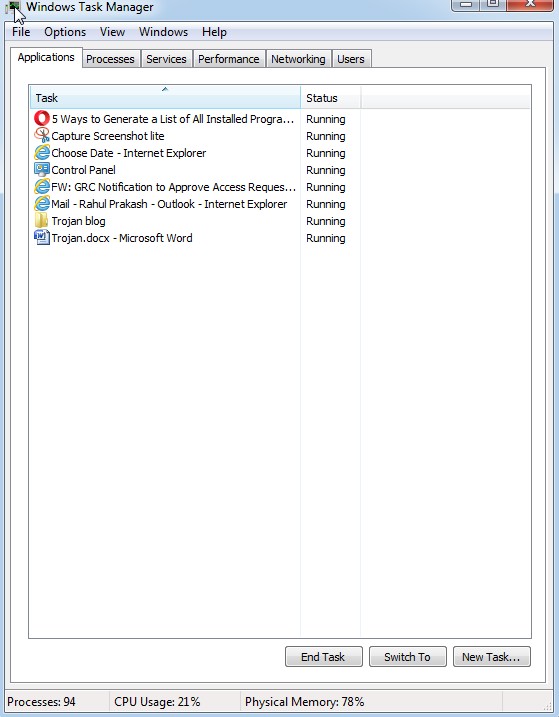Click the IE icon beside FW: GRC Notification
The image size is (559, 717).
click(42, 187)
